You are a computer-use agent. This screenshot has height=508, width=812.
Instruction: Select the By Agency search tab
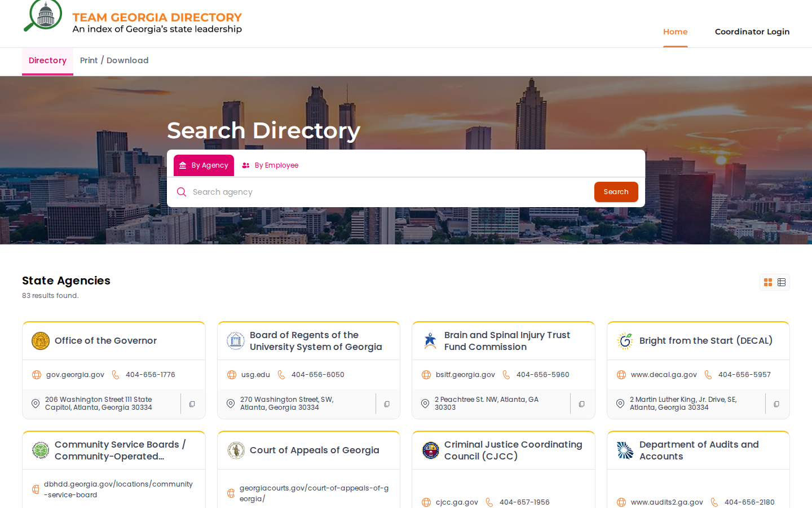[204, 165]
